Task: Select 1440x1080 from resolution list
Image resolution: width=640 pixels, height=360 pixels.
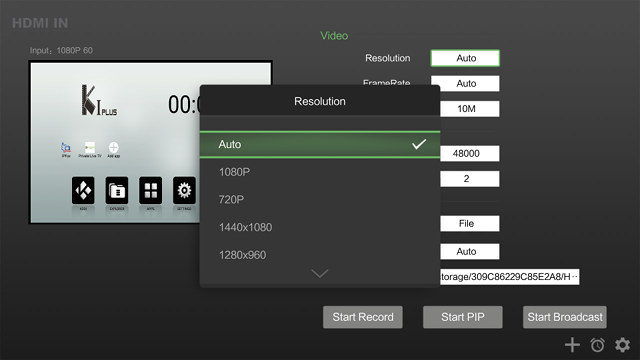Action: click(x=320, y=227)
